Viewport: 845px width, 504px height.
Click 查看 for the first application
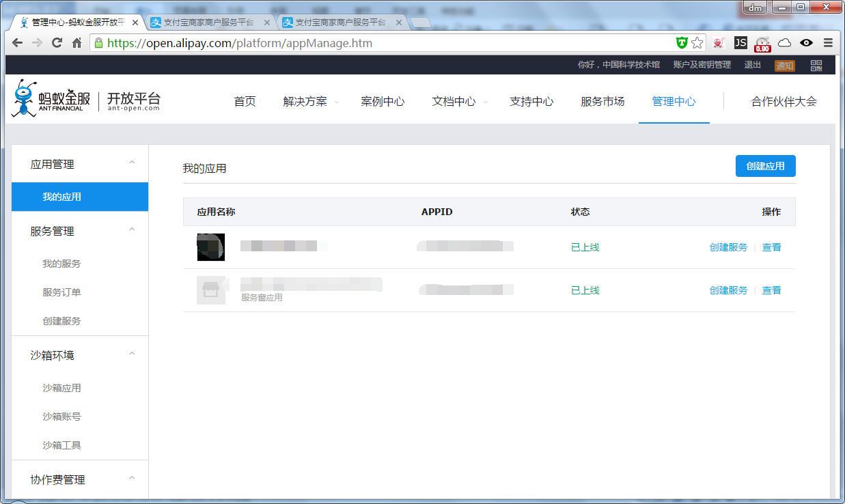click(x=771, y=247)
